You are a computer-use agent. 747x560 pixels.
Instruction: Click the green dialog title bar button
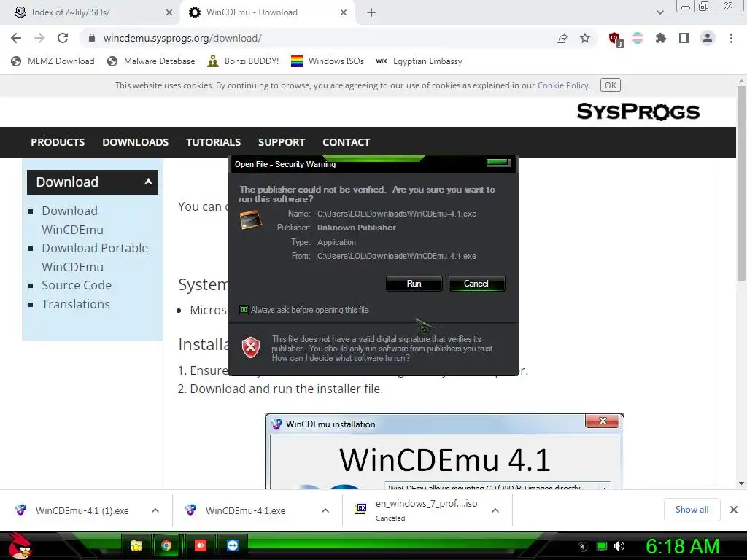498,163
